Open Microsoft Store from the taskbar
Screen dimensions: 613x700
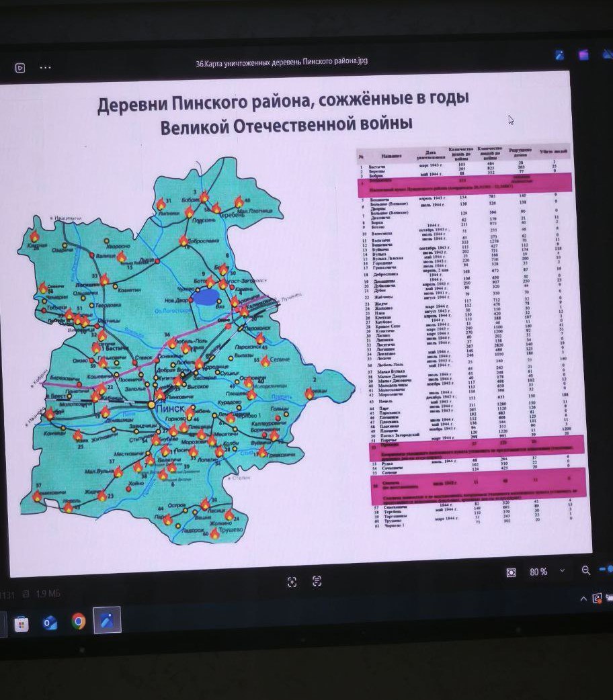click(21, 623)
